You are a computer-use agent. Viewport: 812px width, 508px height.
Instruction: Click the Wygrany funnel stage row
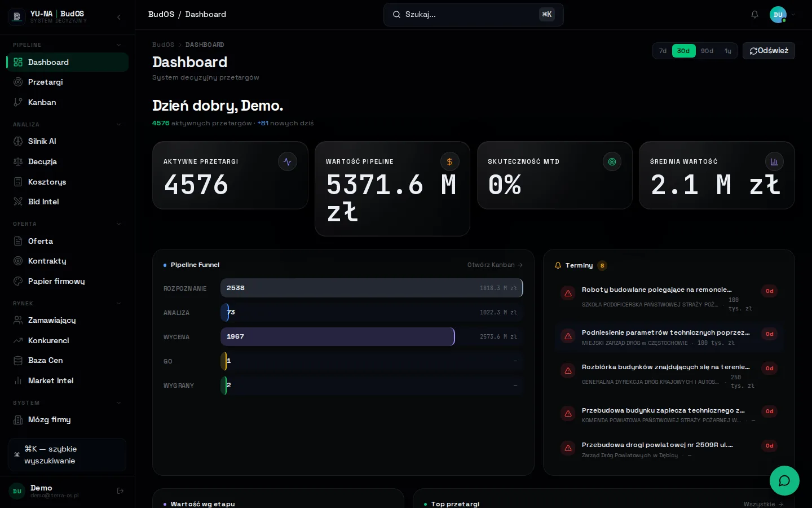coord(343,385)
